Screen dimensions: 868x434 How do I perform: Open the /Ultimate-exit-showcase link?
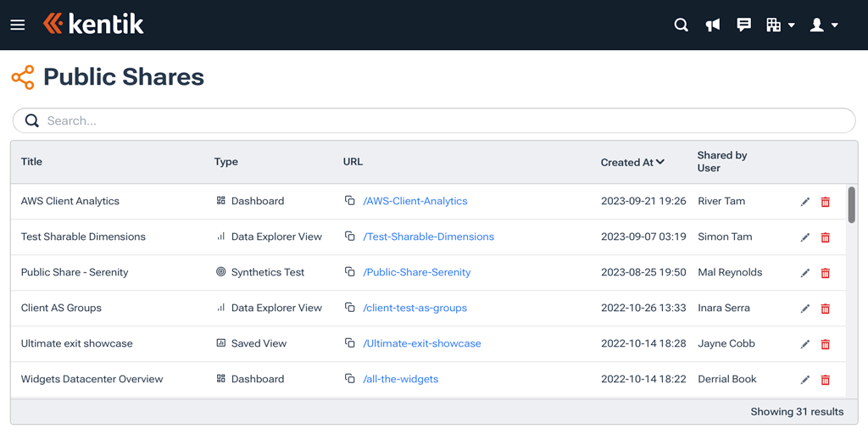[422, 343]
